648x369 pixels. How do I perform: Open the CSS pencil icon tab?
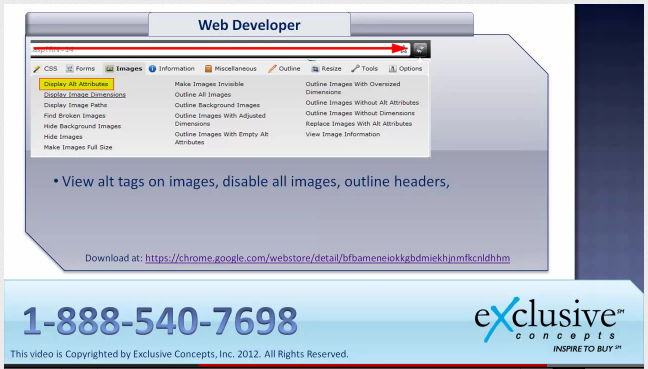pos(46,69)
